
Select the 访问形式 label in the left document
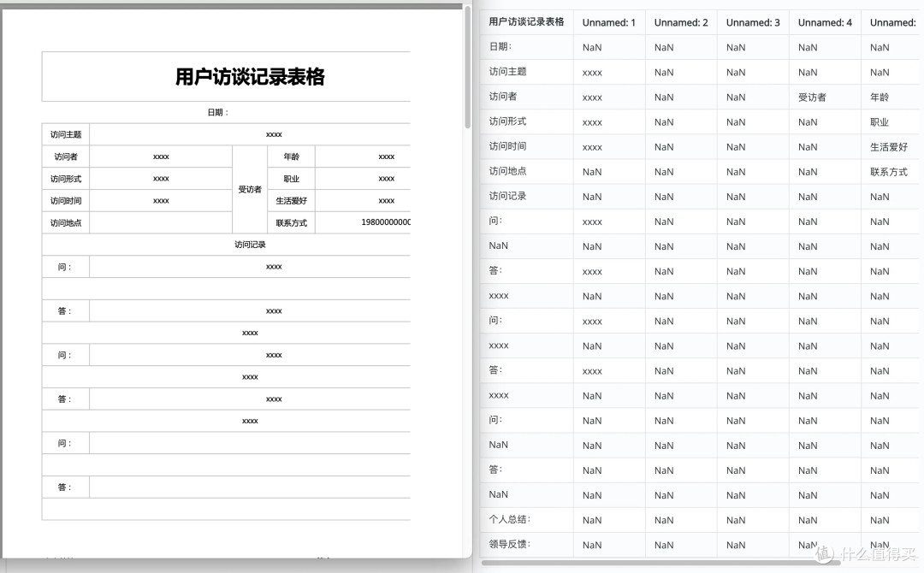[x=65, y=179]
